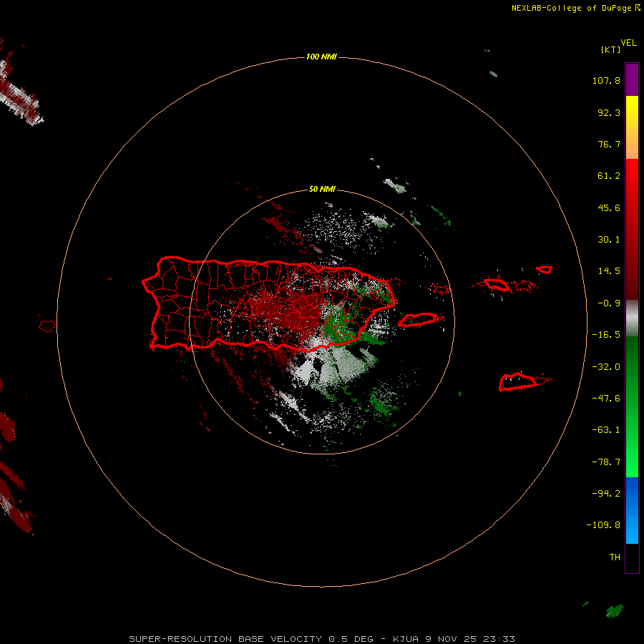
Task: Click the TH legend label
Action: (x=615, y=557)
